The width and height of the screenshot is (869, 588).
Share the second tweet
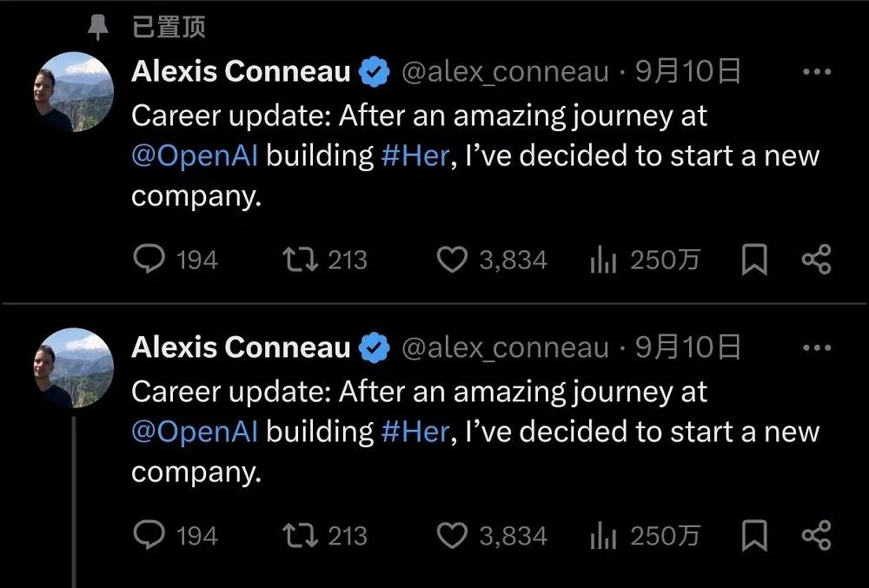815,536
